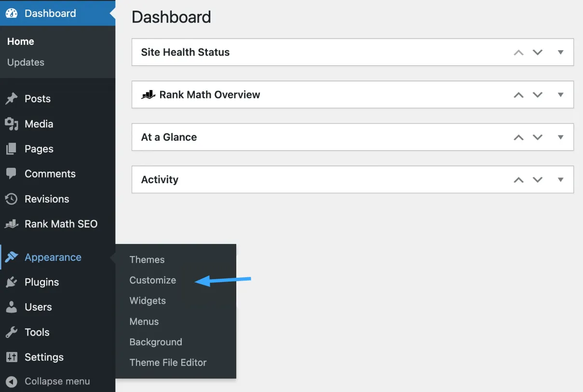
Task: Click the Dashboard gauge icon
Action: tap(12, 13)
